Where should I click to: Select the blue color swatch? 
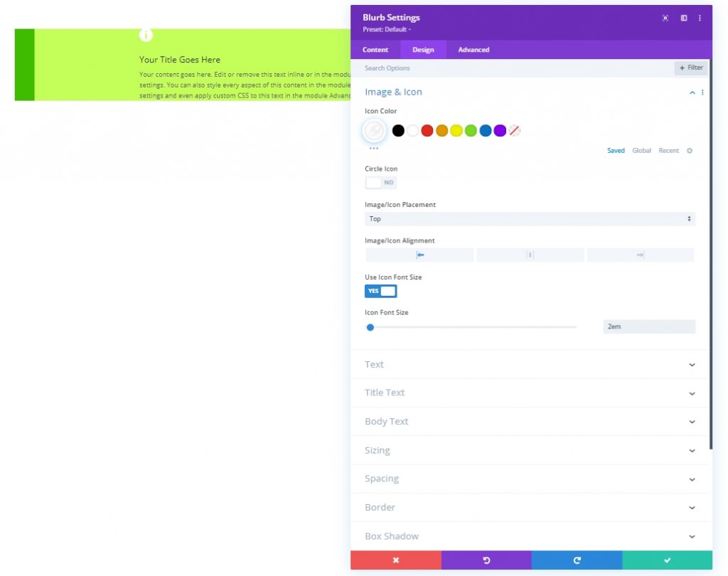tap(485, 131)
